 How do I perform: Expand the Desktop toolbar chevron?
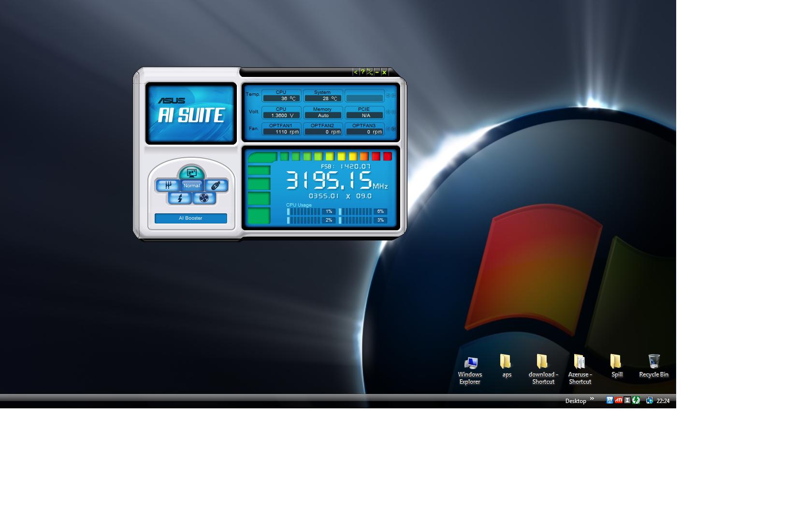[592, 399]
